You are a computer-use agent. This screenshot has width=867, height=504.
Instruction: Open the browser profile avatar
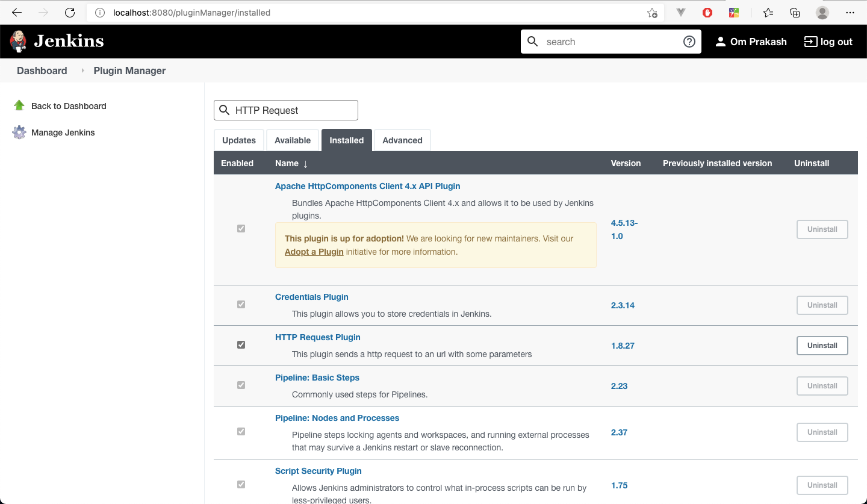pos(822,13)
